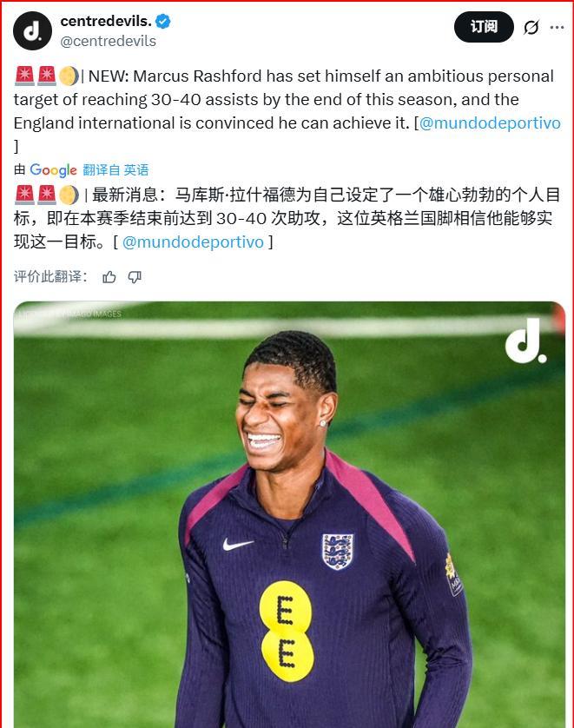Viewport: 574px width, 728px height.
Task: Click the 订阅 subscribe button
Action: (484, 27)
